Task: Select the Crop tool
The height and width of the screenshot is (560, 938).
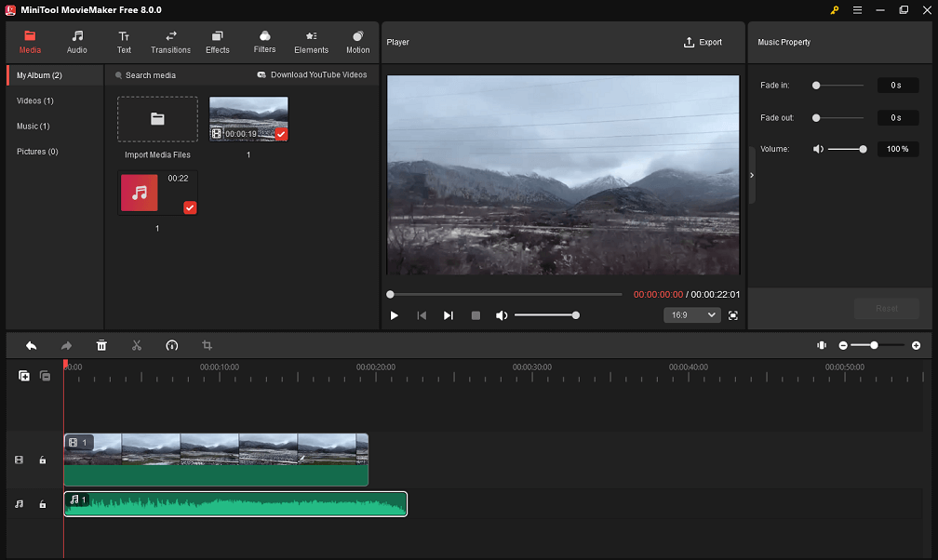Action: 207,346
